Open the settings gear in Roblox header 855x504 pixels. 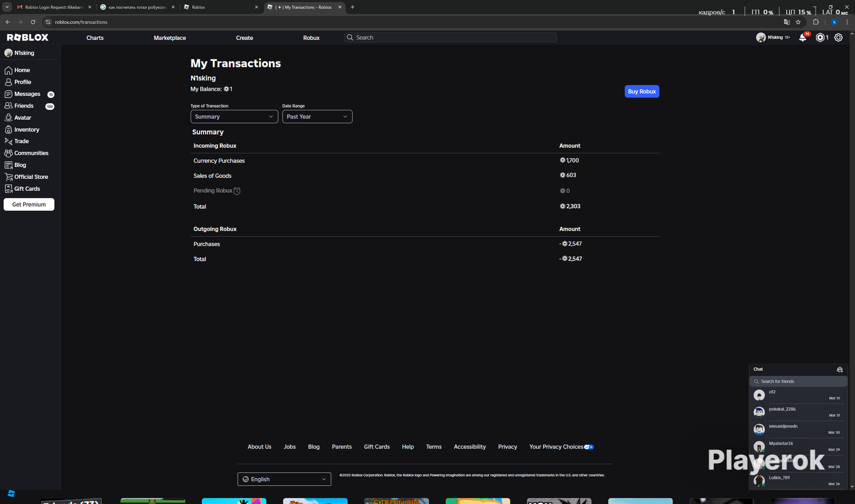tap(838, 37)
